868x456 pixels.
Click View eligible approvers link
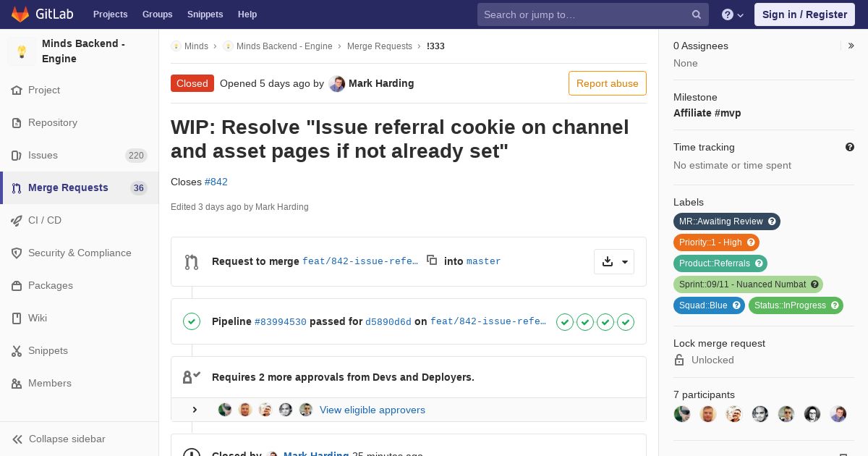[373, 410]
